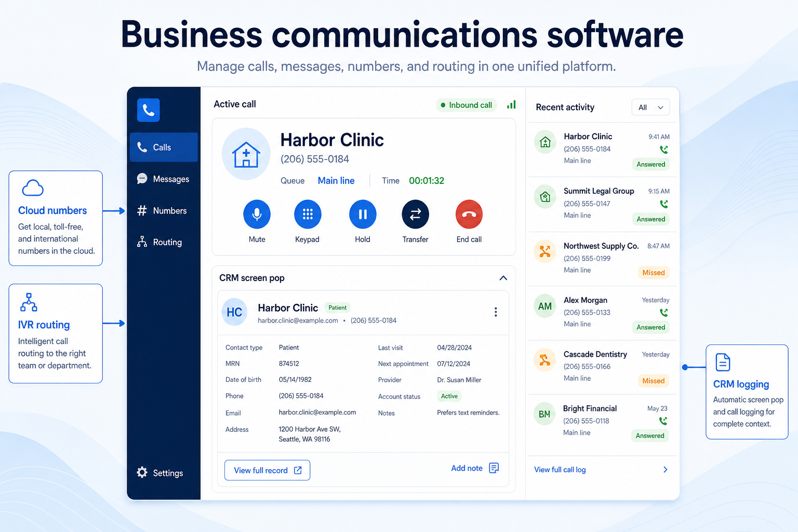Click the CRM logging heading
This screenshot has width=798, height=532.
tap(741, 384)
